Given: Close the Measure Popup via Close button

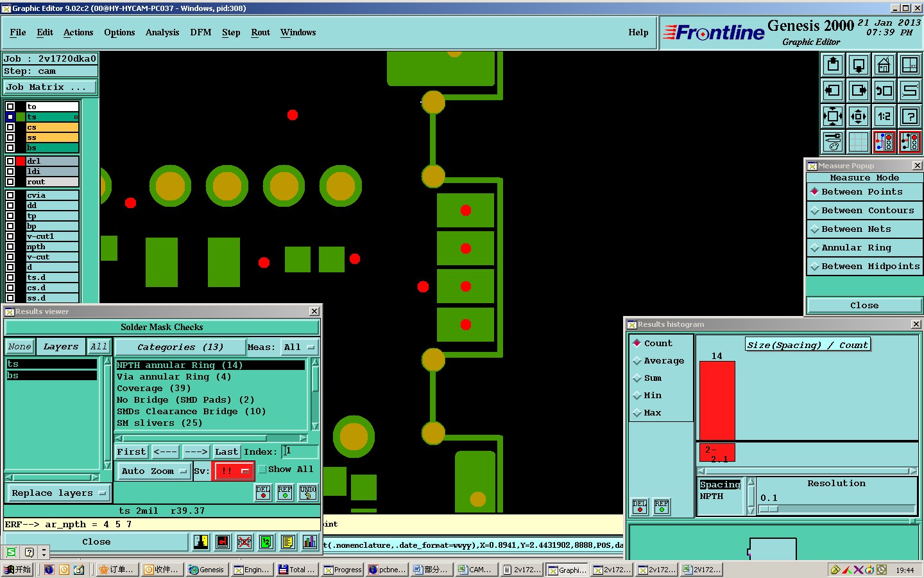Looking at the screenshot, I should (864, 306).
